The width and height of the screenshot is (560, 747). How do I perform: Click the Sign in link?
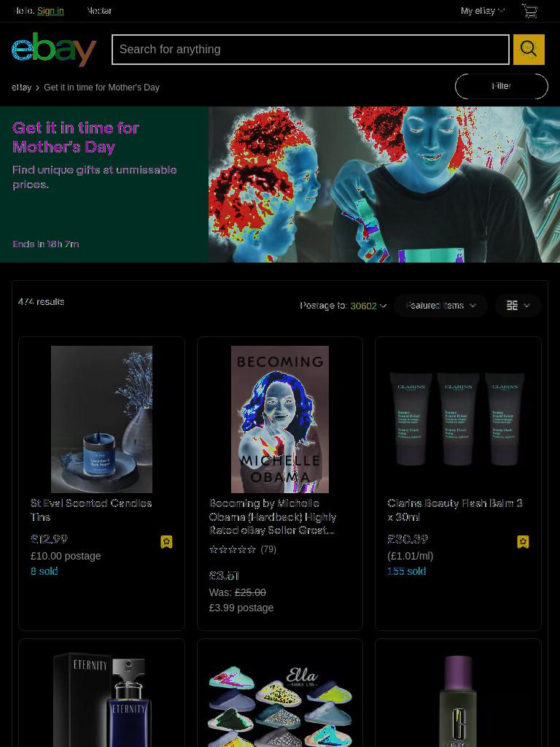point(50,11)
